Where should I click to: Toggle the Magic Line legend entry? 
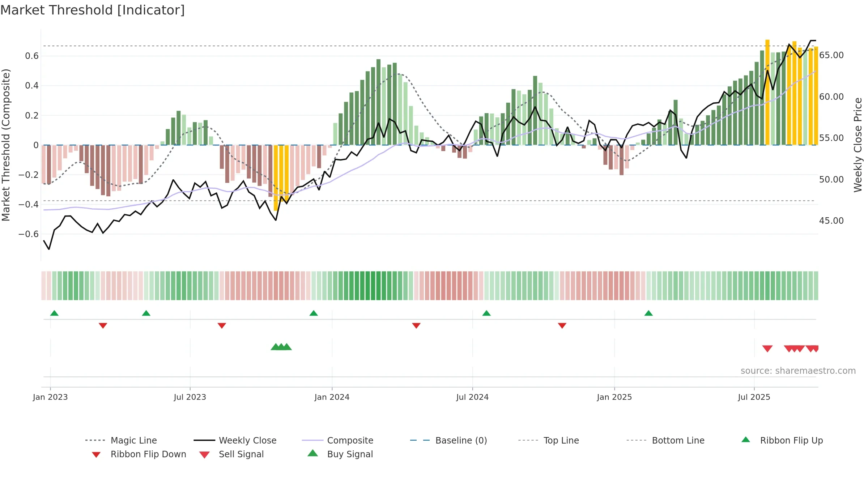121,440
